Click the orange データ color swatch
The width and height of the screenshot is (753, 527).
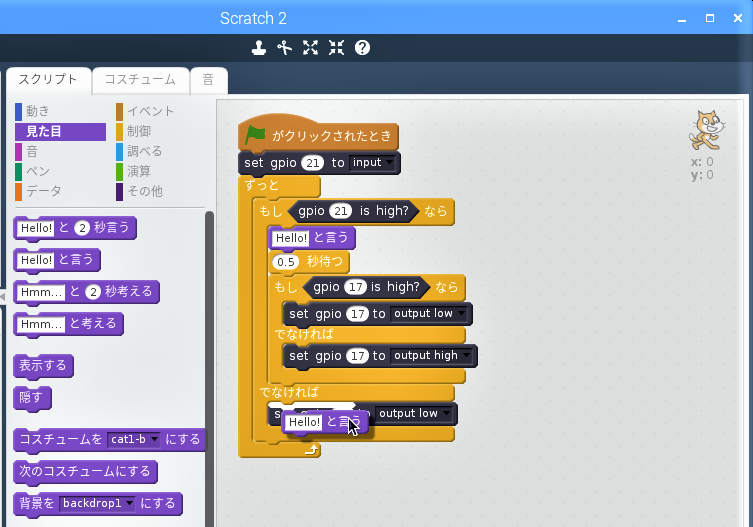18,191
